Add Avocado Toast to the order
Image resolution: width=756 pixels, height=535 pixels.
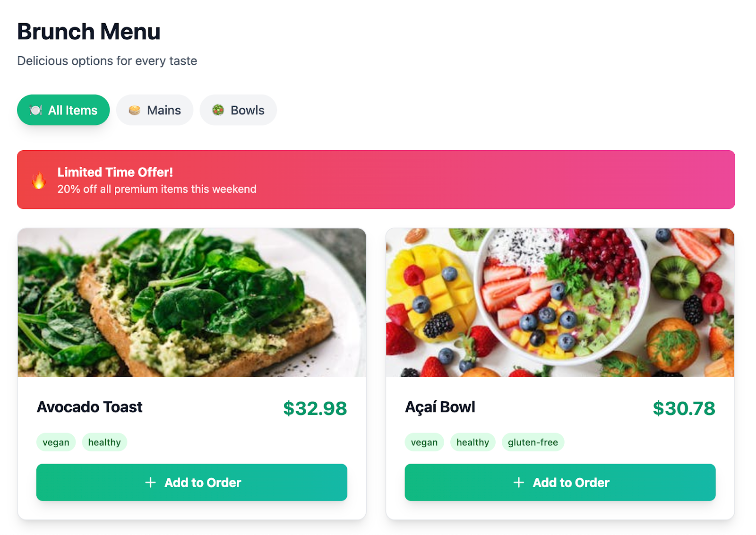tap(192, 483)
